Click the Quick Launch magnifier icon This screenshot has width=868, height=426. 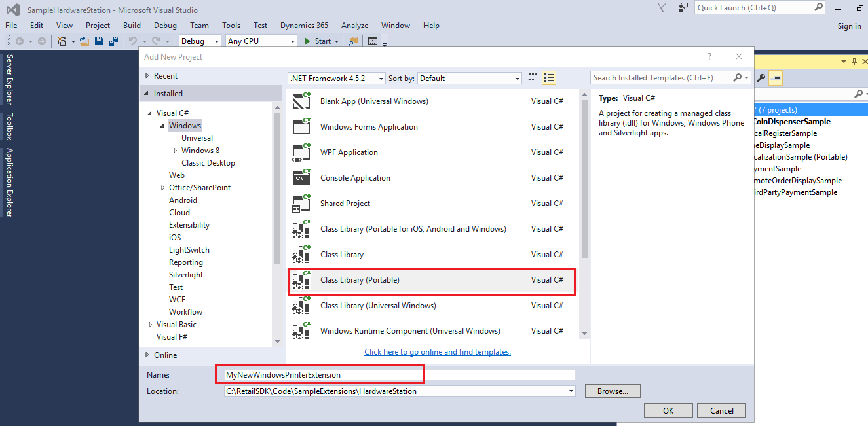point(819,7)
